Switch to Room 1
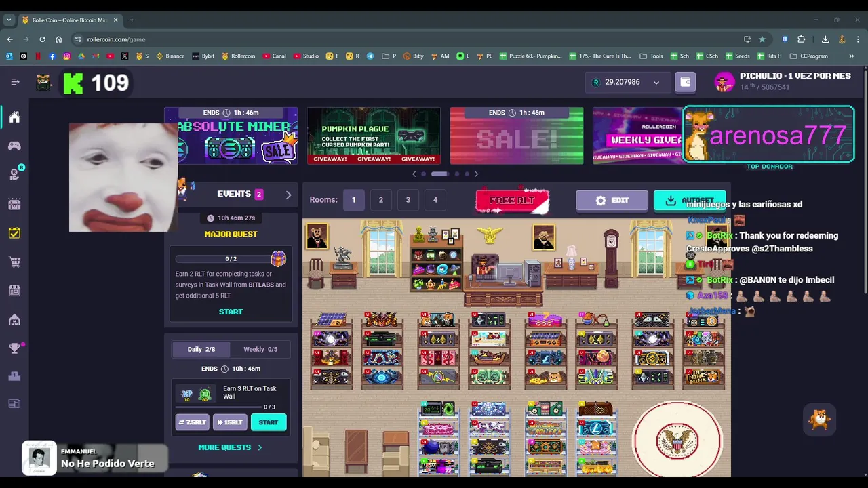Image resolution: width=868 pixels, height=488 pixels. [x=353, y=200]
